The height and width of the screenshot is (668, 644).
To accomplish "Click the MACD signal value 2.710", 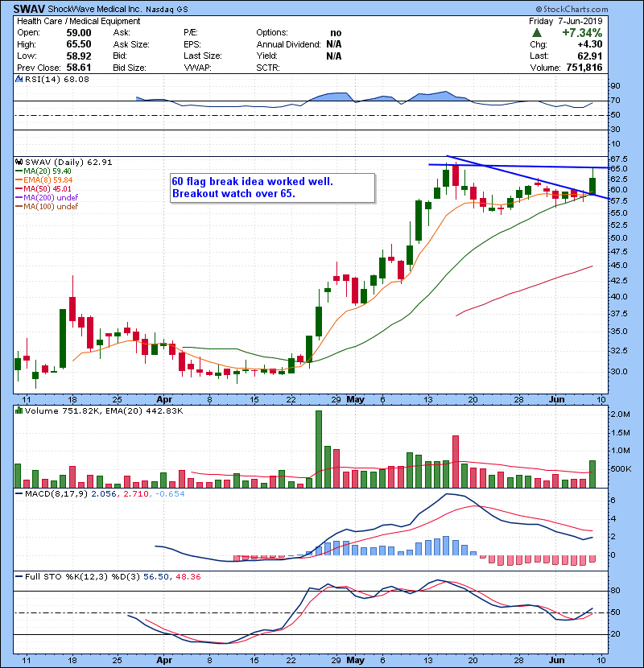I will tap(136, 494).
